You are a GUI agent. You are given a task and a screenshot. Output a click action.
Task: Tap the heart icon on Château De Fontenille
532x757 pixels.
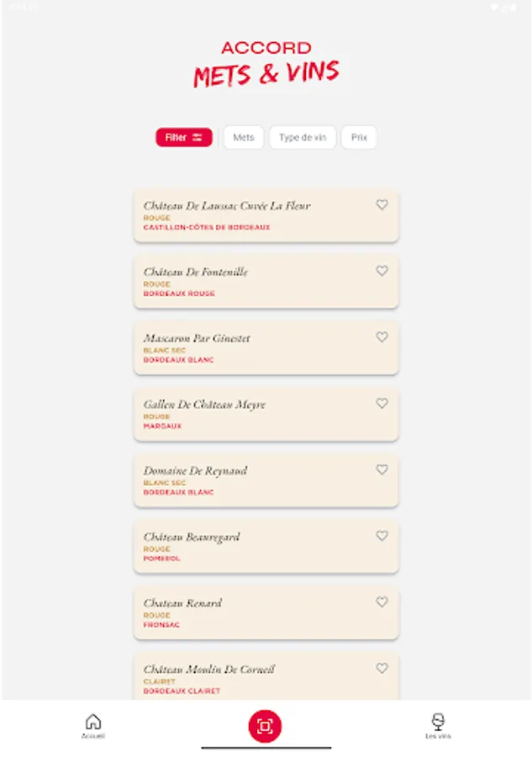382,271
